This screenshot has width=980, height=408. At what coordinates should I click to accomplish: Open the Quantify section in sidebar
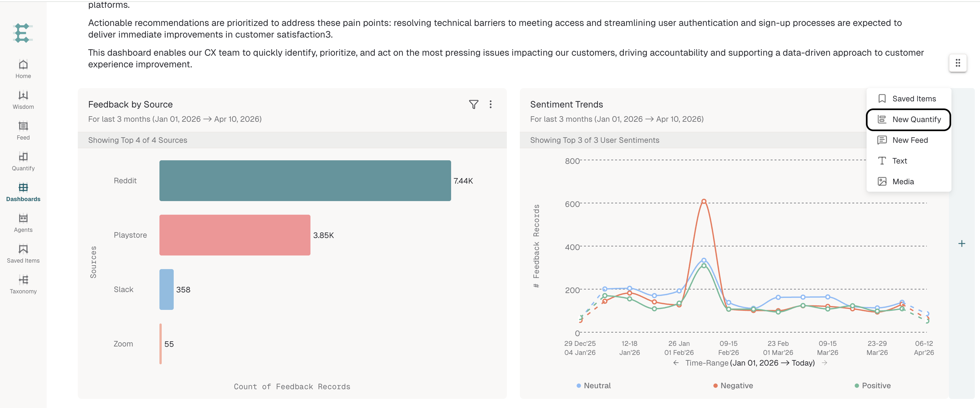click(x=23, y=161)
